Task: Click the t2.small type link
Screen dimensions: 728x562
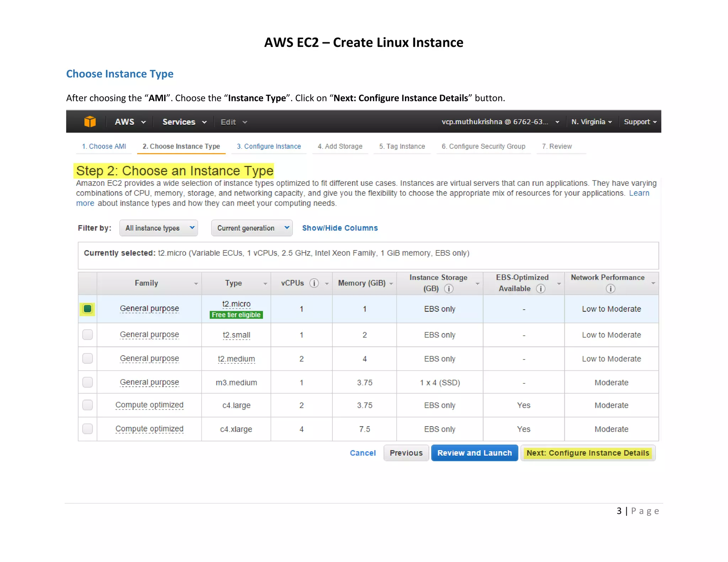Action: click(236, 335)
